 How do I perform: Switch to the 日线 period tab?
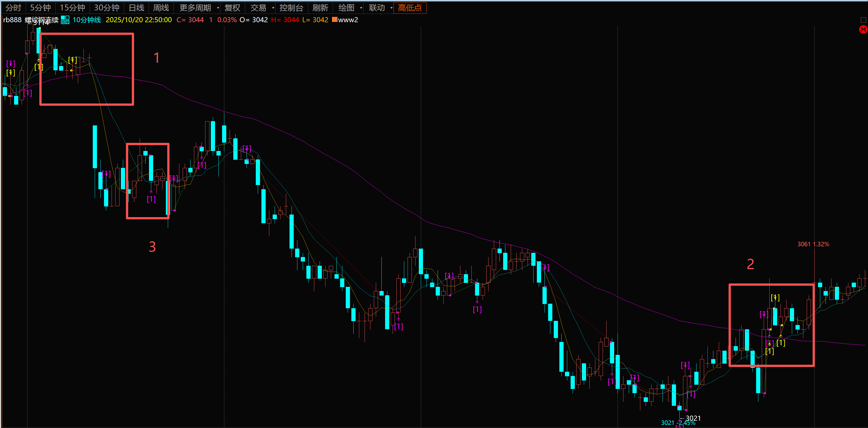(x=136, y=8)
